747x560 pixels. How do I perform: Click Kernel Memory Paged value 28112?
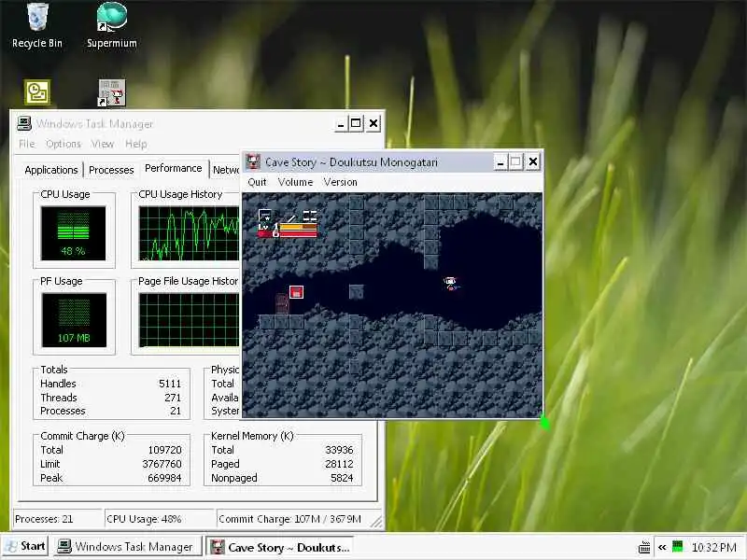pyautogui.click(x=339, y=464)
